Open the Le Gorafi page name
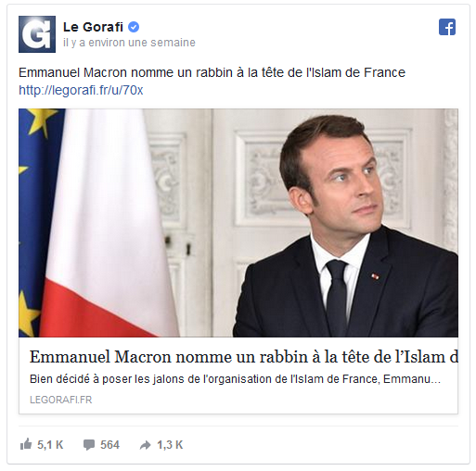476x471 pixels. click(x=93, y=27)
